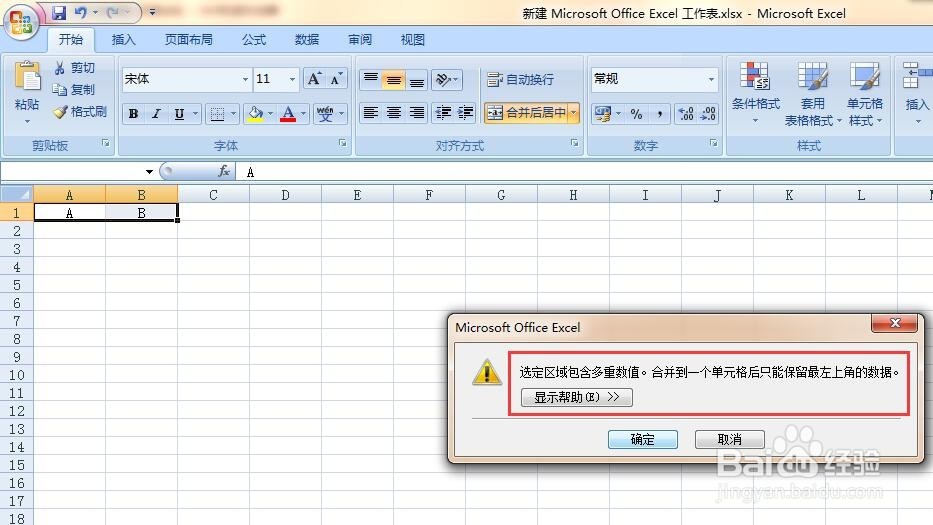This screenshot has height=525, width=933.
Task: Expand merge and center dropdown arrow
Action: pyautogui.click(x=574, y=112)
